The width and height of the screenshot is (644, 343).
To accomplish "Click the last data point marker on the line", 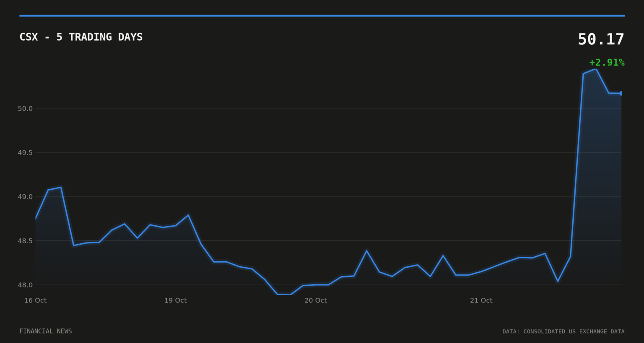I will click(x=621, y=93).
